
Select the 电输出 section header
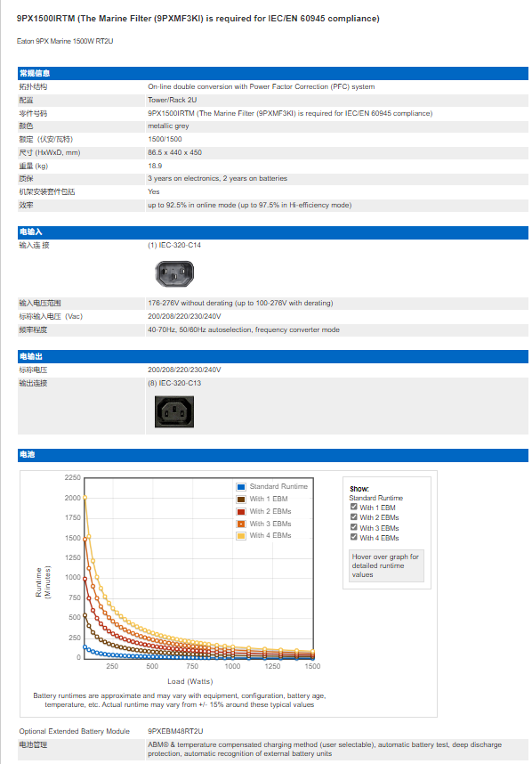[273, 357]
